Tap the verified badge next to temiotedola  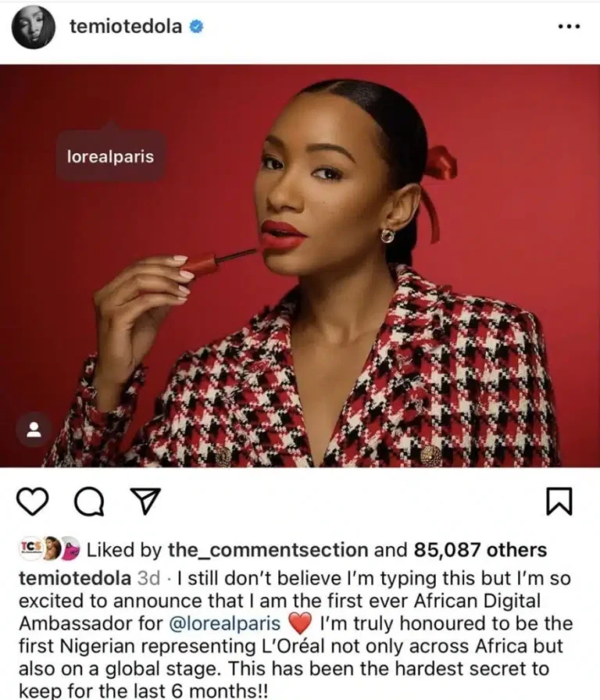point(196,27)
